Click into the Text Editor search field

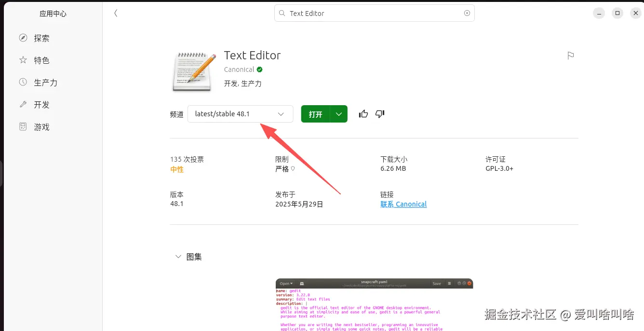pos(375,14)
